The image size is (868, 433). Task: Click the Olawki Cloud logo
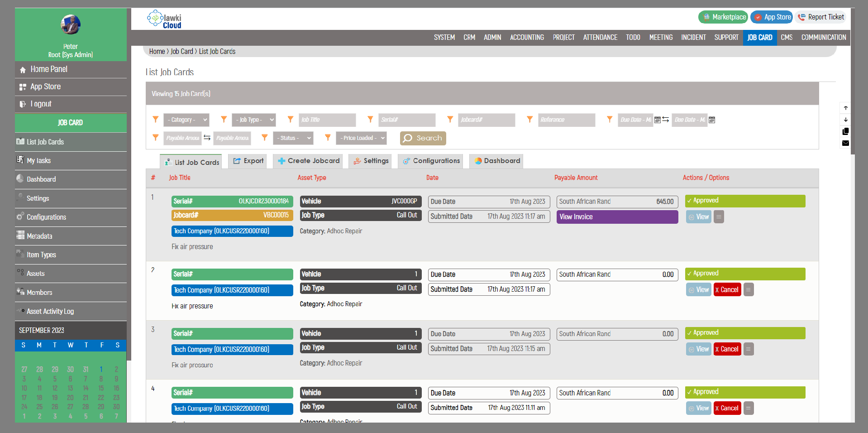[x=164, y=19]
